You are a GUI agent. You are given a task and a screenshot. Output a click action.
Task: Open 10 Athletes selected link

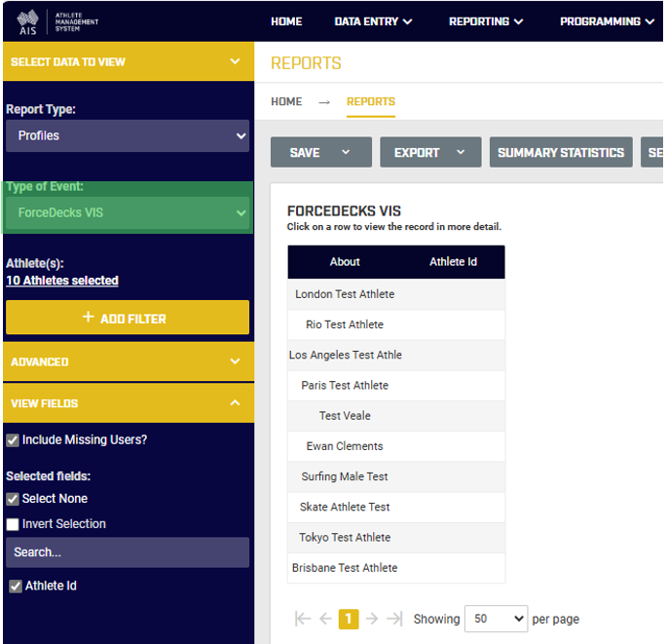pos(62,281)
